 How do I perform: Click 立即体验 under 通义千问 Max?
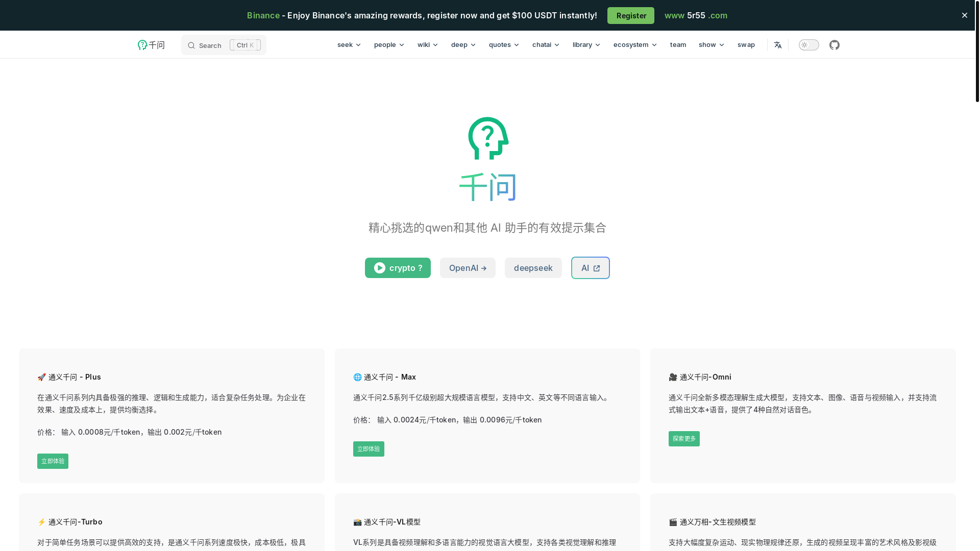[369, 449]
